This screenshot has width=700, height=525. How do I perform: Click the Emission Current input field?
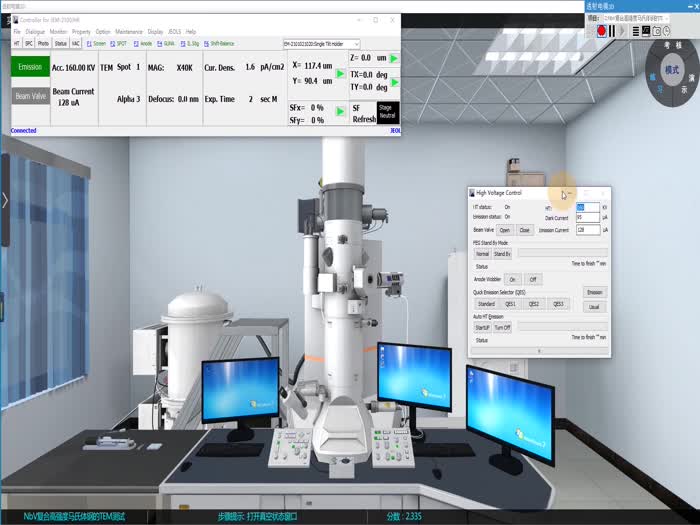click(588, 230)
